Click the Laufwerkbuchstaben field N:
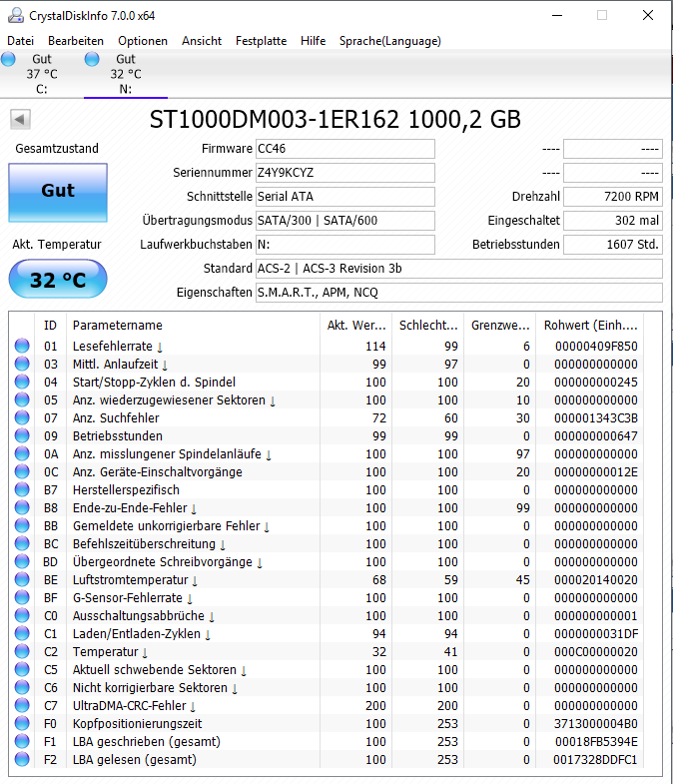The width and height of the screenshot is (673, 784). pyautogui.click(x=345, y=245)
